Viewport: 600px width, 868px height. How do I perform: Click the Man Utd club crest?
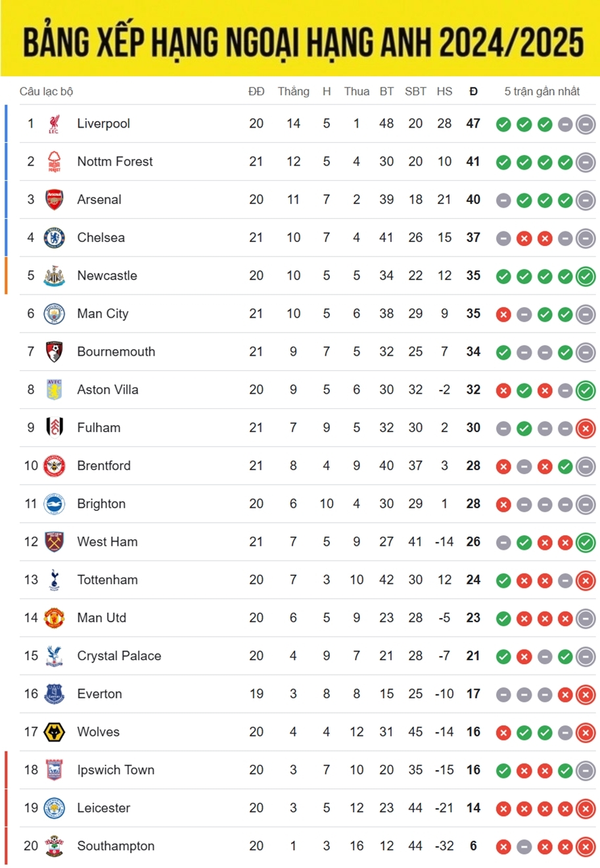pyautogui.click(x=54, y=618)
